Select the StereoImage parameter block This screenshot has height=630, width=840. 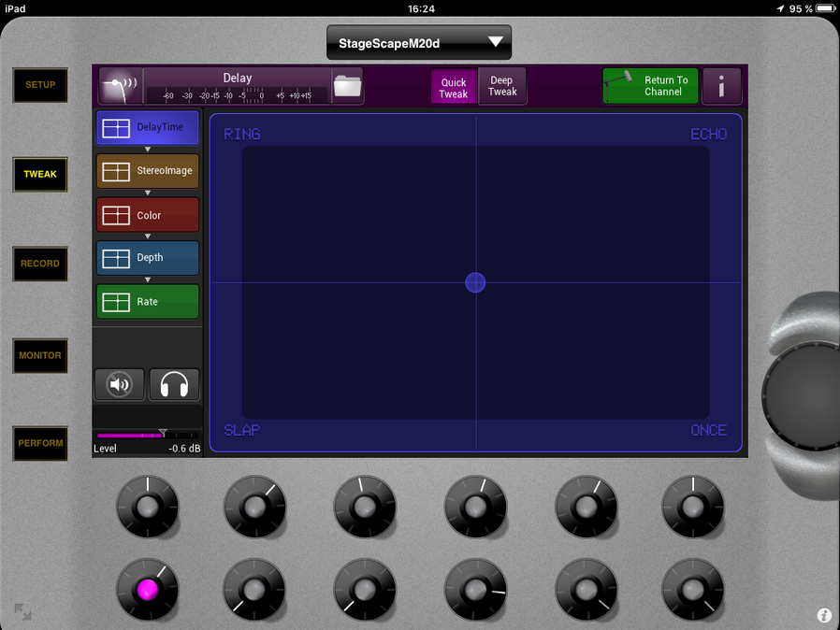[148, 171]
